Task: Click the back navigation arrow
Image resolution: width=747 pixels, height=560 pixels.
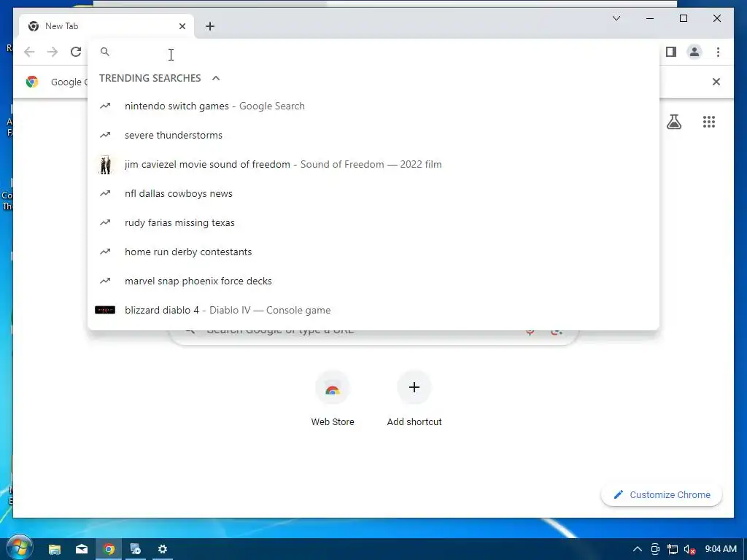Action: [x=29, y=52]
